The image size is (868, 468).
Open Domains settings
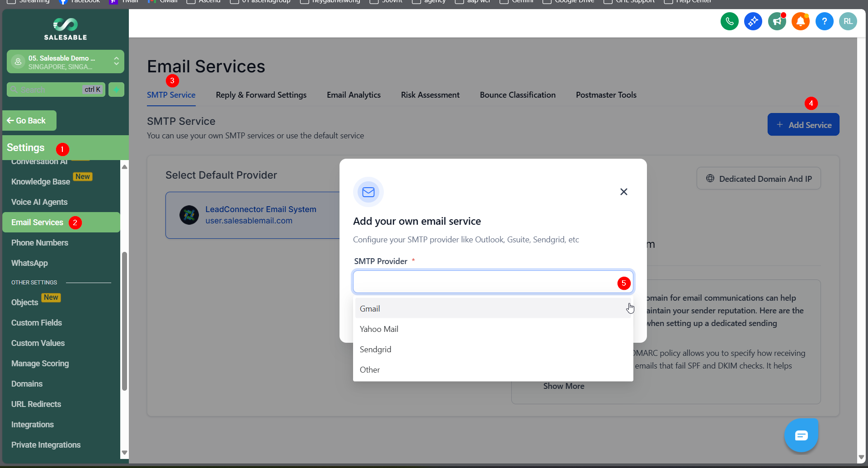tap(27, 384)
